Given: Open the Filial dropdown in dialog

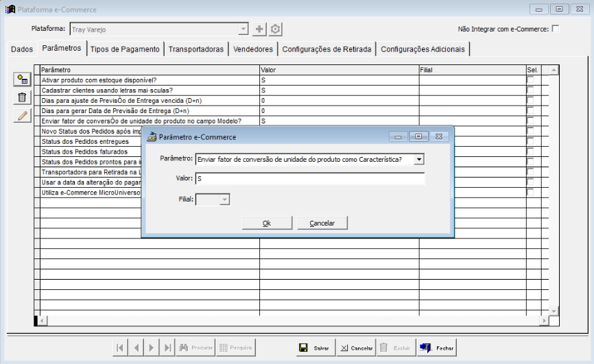Looking at the screenshot, I should [225, 199].
